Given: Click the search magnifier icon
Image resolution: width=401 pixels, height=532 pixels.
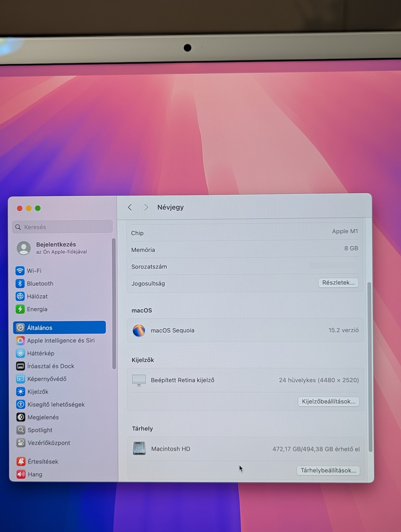Looking at the screenshot, I should [18, 227].
